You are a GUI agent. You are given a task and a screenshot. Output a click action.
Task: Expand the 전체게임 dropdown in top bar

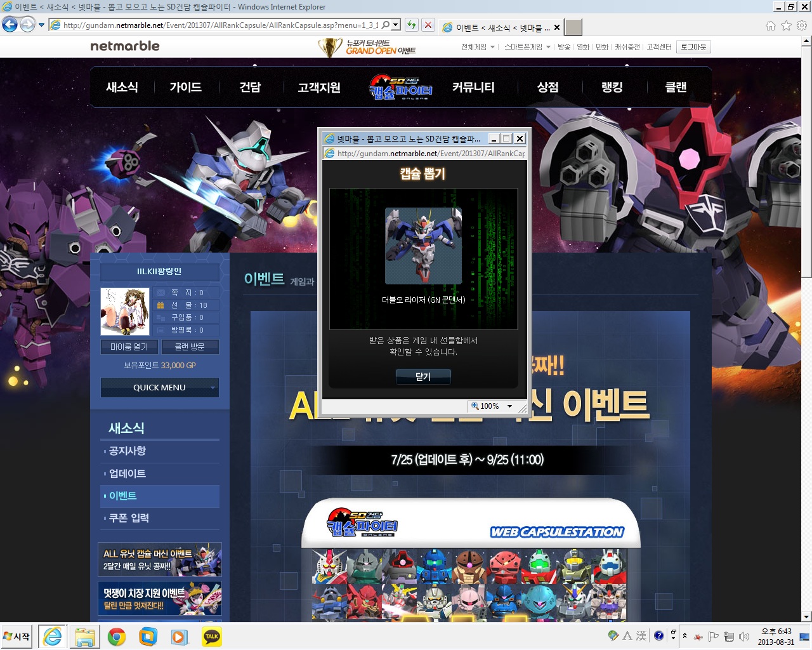click(x=478, y=47)
